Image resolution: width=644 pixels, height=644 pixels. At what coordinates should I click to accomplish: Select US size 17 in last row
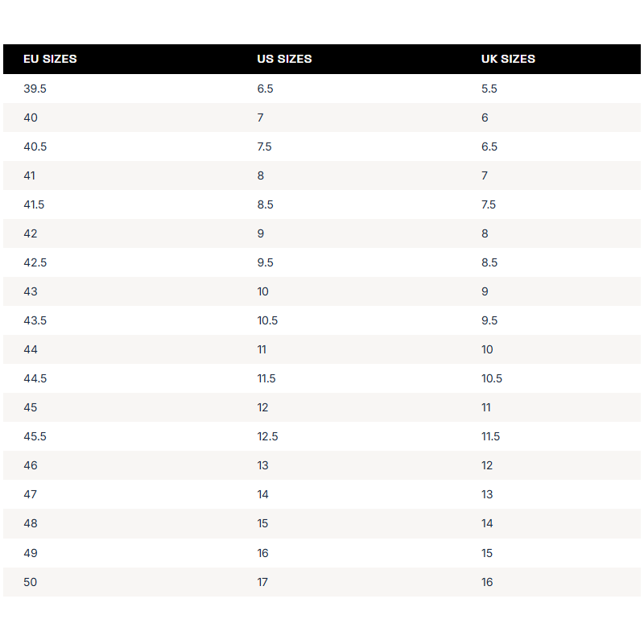pos(262,582)
